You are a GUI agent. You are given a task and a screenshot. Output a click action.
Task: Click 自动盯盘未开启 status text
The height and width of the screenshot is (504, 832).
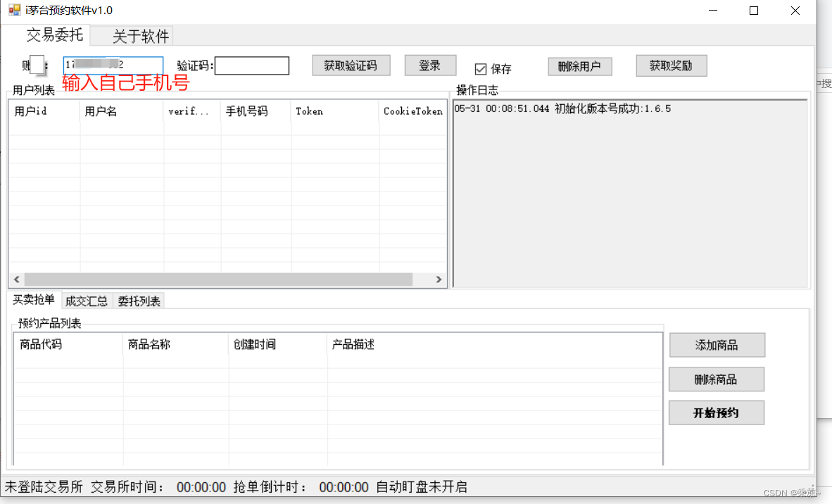pos(422,487)
